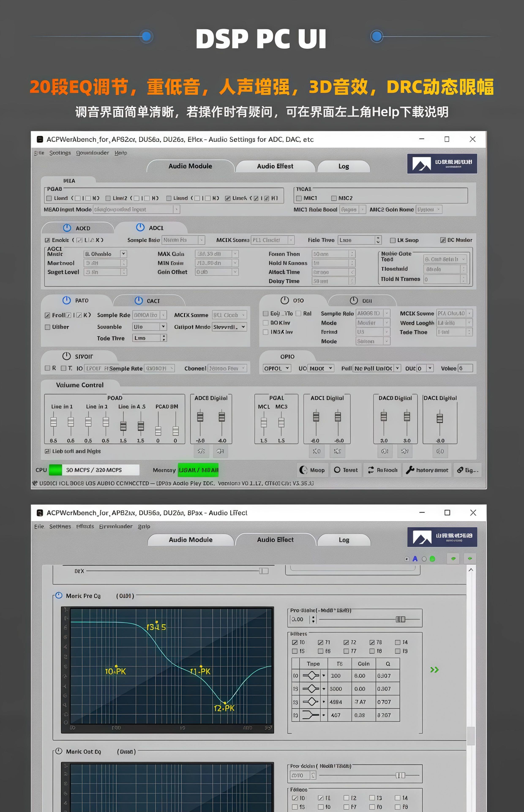Viewport: 524px width, 812px height.
Task: Click the Tewet button
Action: (x=346, y=470)
